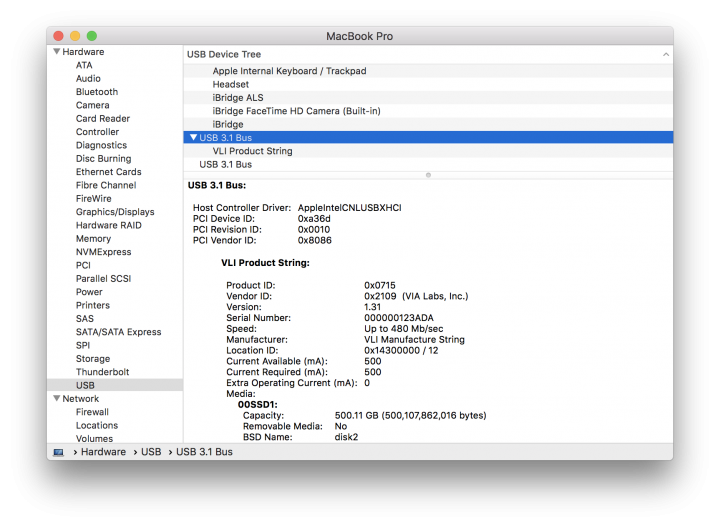Select the plain iBridge device row
Image resolution: width=720 pixels, height=527 pixels.
[x=428, y=124]
